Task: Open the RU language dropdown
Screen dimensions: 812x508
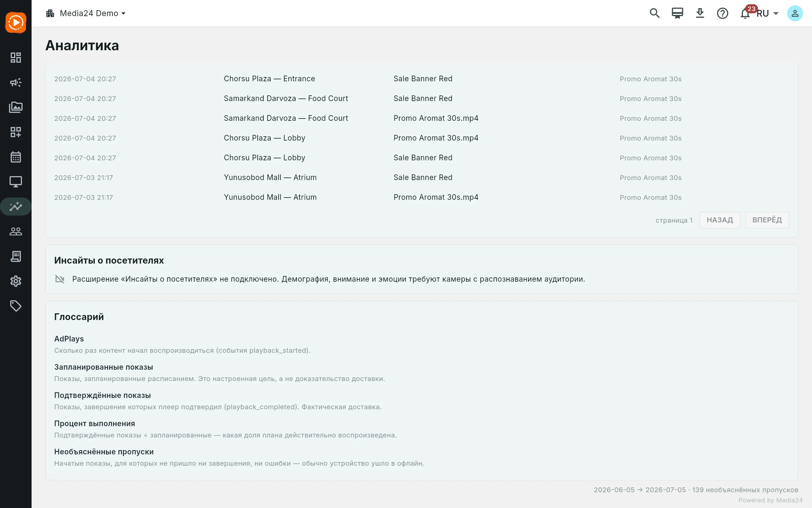Action: pyautogui.click(x=767, y=14)
